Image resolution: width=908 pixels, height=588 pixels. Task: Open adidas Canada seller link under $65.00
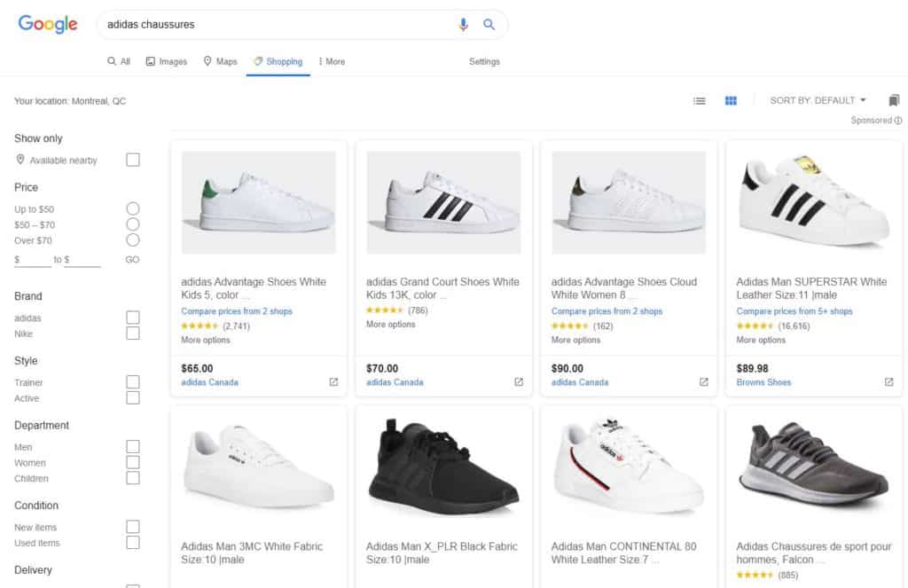[x=209, y=382]
